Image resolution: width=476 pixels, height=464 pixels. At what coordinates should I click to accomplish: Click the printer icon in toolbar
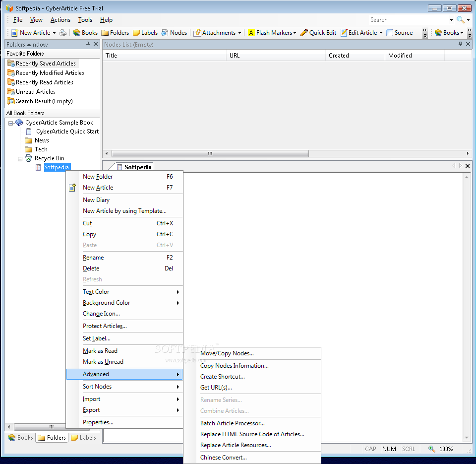(x=63, y=33)
